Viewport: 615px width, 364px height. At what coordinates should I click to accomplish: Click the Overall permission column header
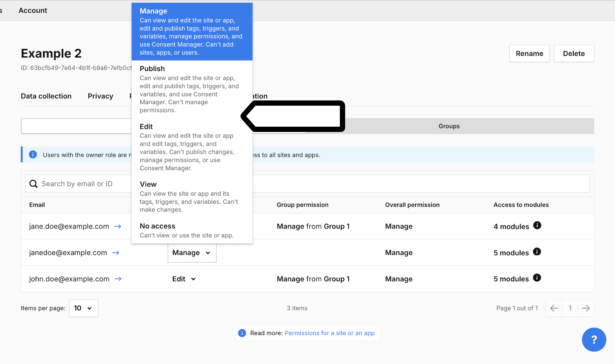(x=412, y=205)
